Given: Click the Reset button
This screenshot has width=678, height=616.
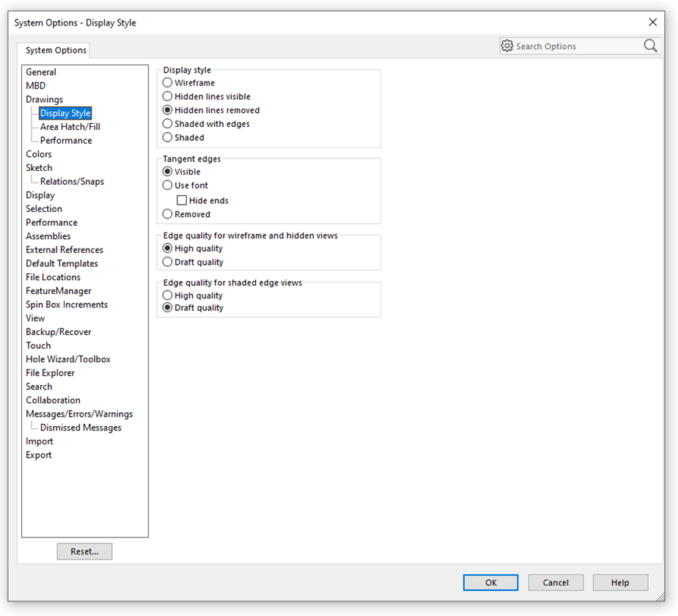Looking at the screenshot, I should [84, 551].
